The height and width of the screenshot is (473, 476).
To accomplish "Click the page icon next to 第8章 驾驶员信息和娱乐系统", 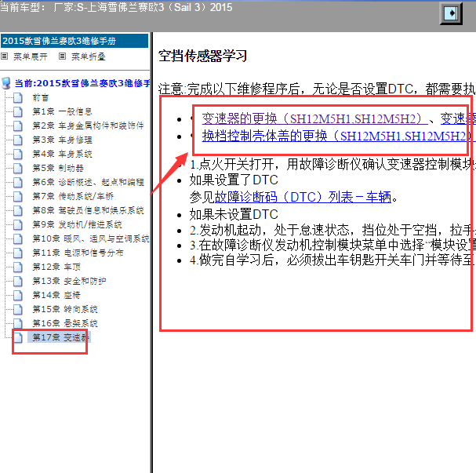I will (x=18, y=210).
